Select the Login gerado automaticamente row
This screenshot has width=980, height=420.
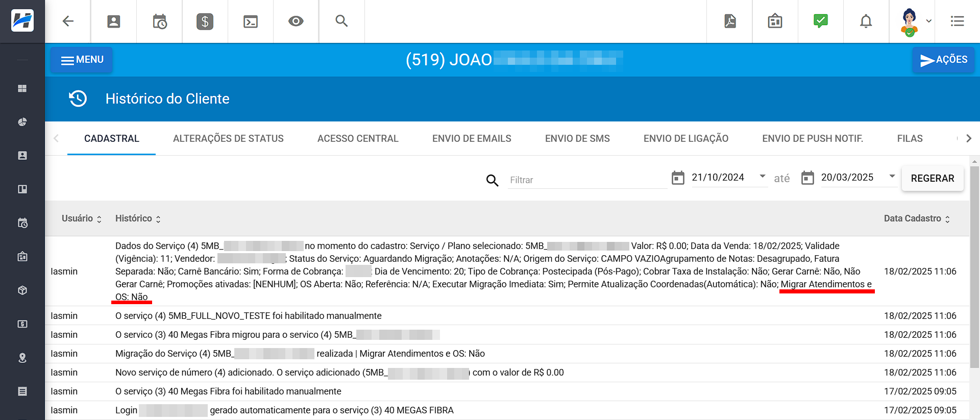pyautogui.click(x=507, y=410)
